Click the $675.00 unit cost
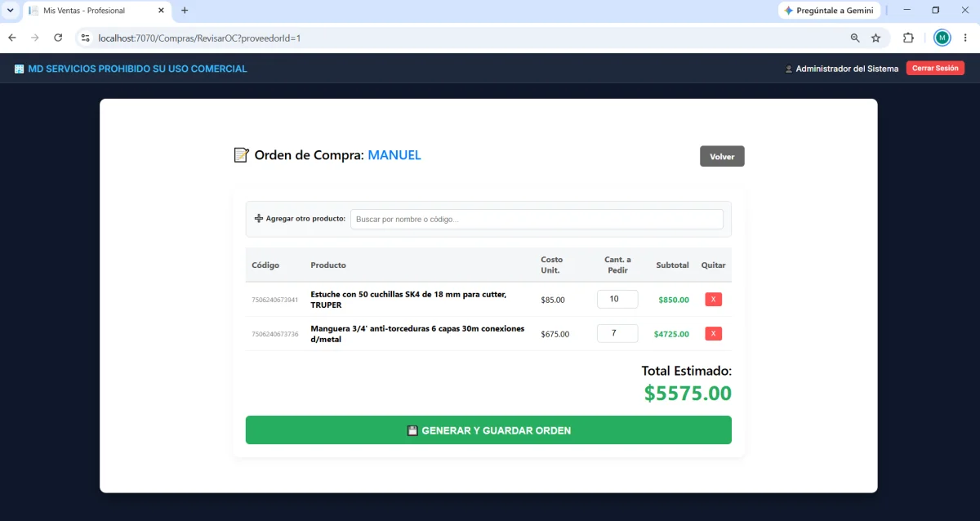 (x=555, y=334)
